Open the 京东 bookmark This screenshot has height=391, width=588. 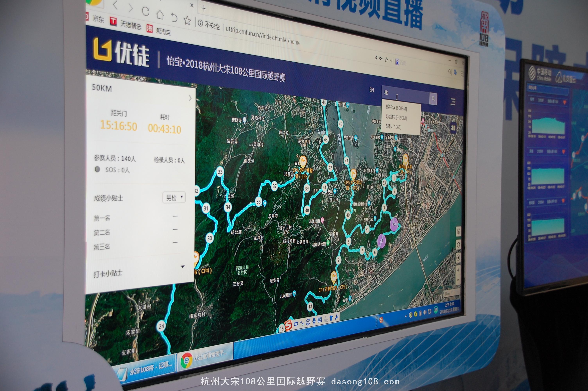tap(95, 18)
